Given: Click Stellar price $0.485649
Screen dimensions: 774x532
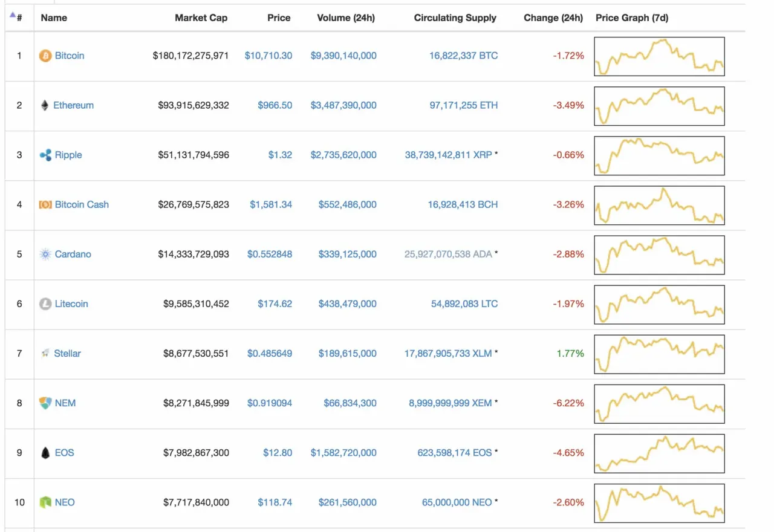Looking at the screenshot, I should 270,353.
